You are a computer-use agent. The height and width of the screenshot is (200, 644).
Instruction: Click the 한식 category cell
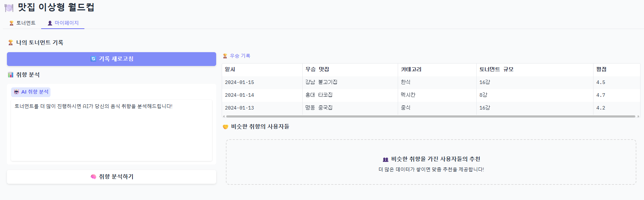437,82
